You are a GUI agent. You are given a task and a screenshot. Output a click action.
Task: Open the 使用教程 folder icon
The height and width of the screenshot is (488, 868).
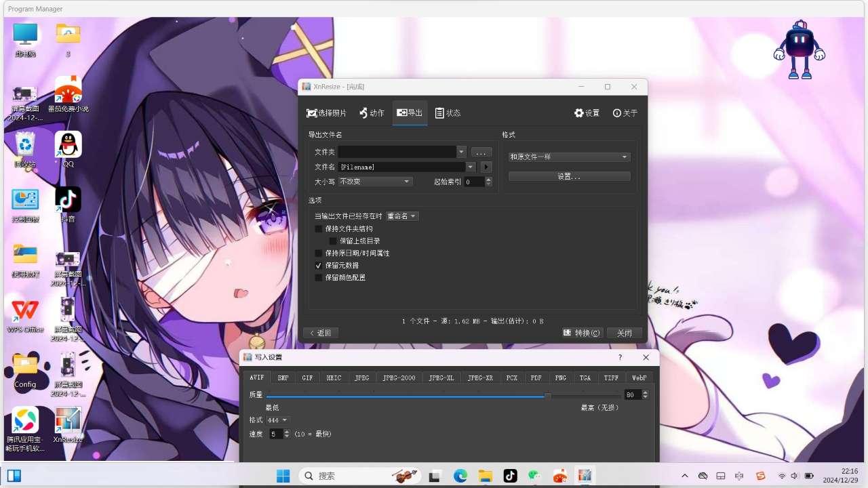(26, 261)
